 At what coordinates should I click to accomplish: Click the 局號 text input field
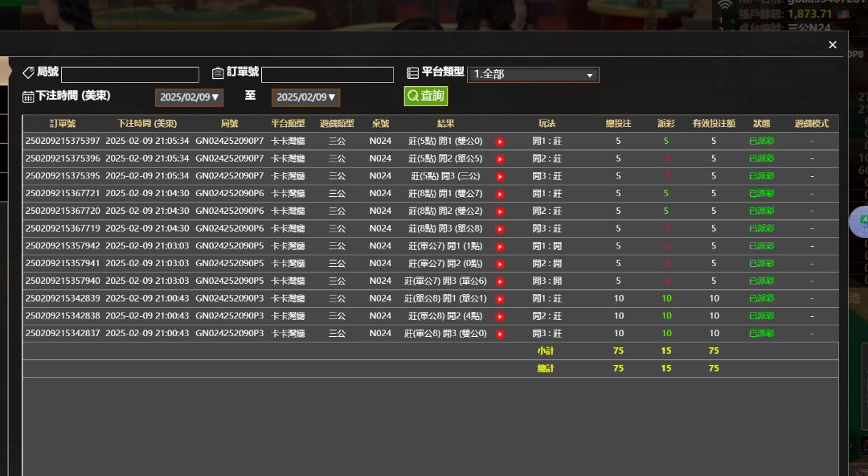129,75
